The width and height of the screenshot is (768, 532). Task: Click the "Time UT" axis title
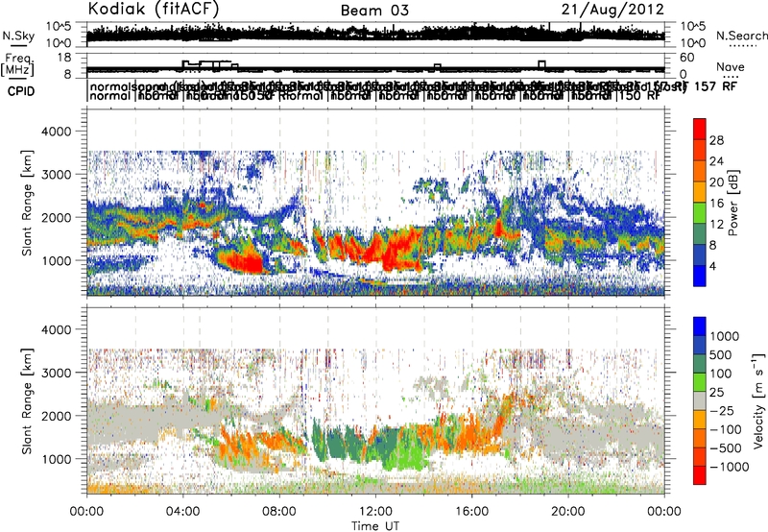(x=375, y=526)
